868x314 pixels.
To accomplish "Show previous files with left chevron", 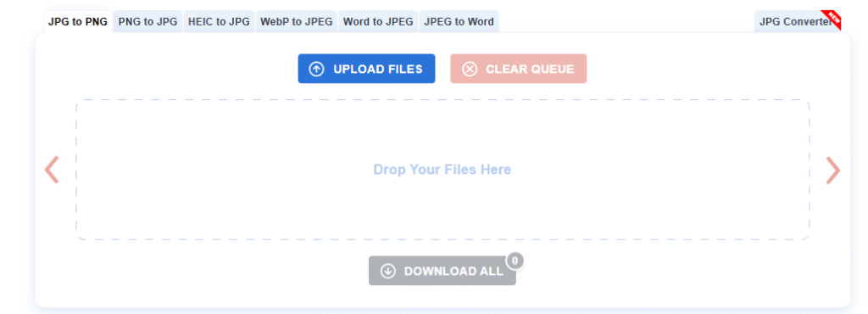I will [52, 170].
